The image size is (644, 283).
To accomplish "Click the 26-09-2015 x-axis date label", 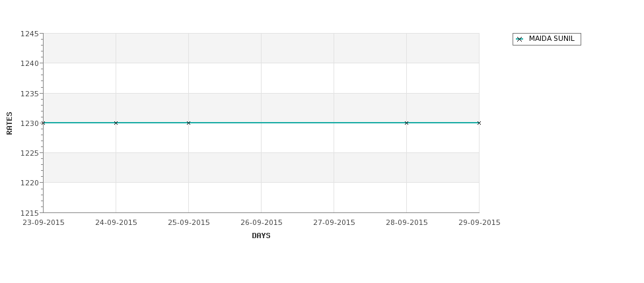I will pos(261,223).
